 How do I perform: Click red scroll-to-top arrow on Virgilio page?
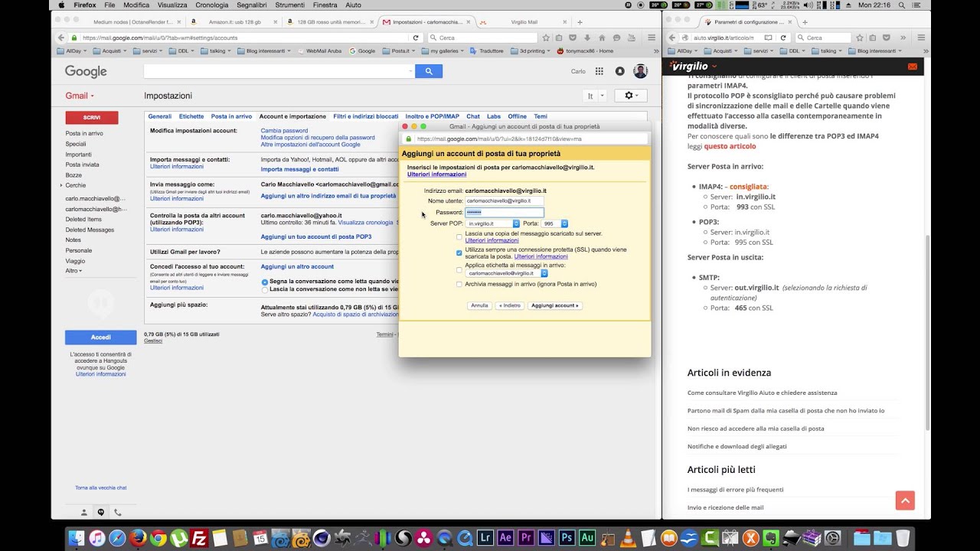pyautogui.click(x=905, y=500)
